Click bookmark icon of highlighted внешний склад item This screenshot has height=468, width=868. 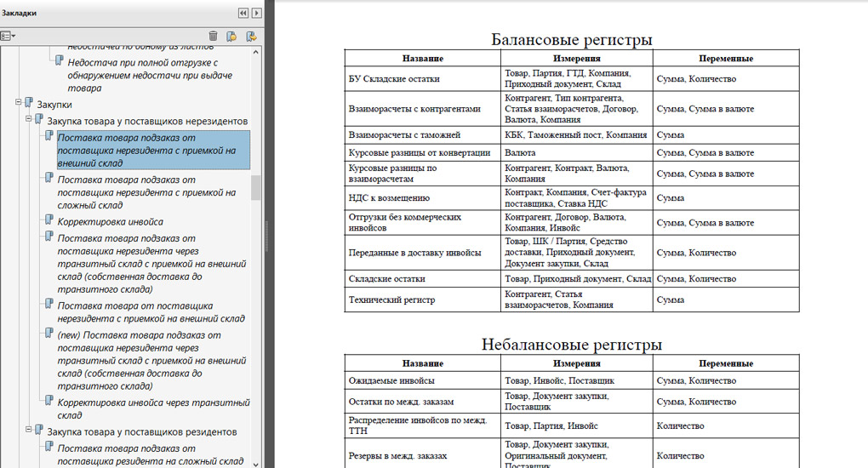(x=49, y=135)
